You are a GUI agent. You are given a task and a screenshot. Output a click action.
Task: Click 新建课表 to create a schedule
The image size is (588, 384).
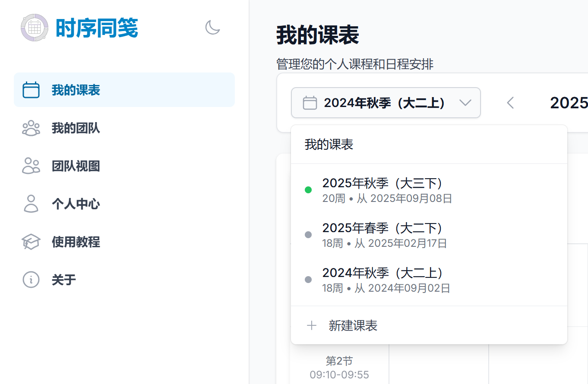click(x=353, y=325)
